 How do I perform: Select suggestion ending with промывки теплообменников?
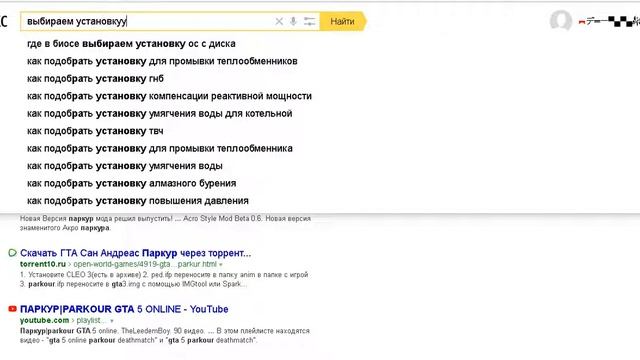tap(162, 61)
